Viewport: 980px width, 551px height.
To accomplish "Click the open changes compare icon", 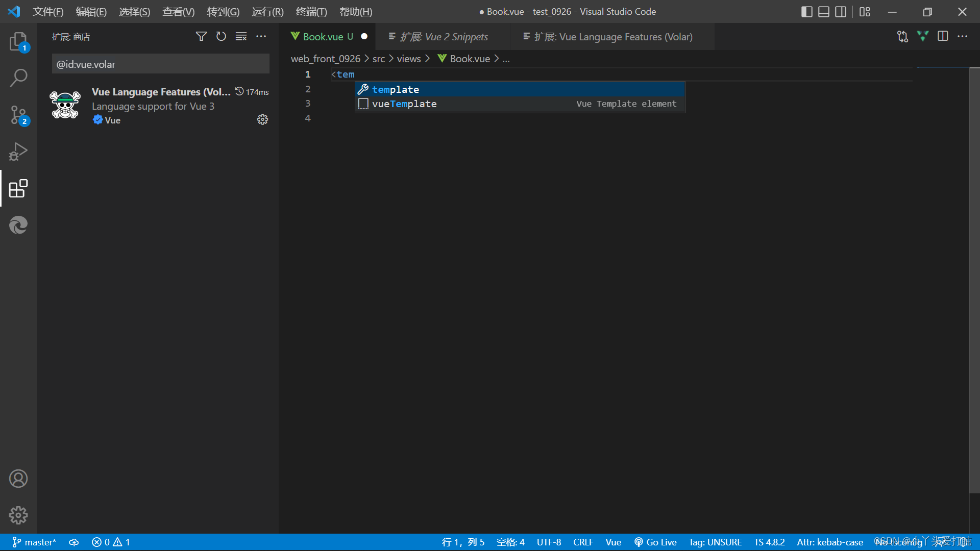I will (902, 36).
